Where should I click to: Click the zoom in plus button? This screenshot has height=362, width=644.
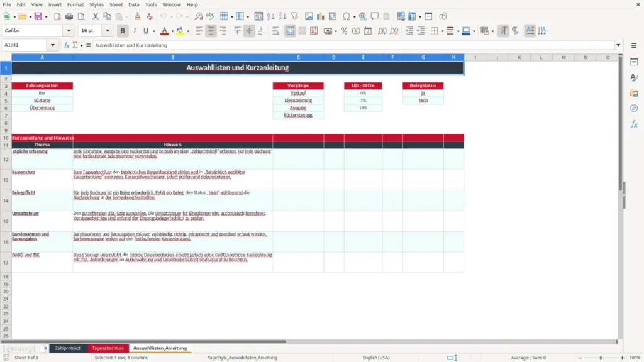click(x=622, y=358)
